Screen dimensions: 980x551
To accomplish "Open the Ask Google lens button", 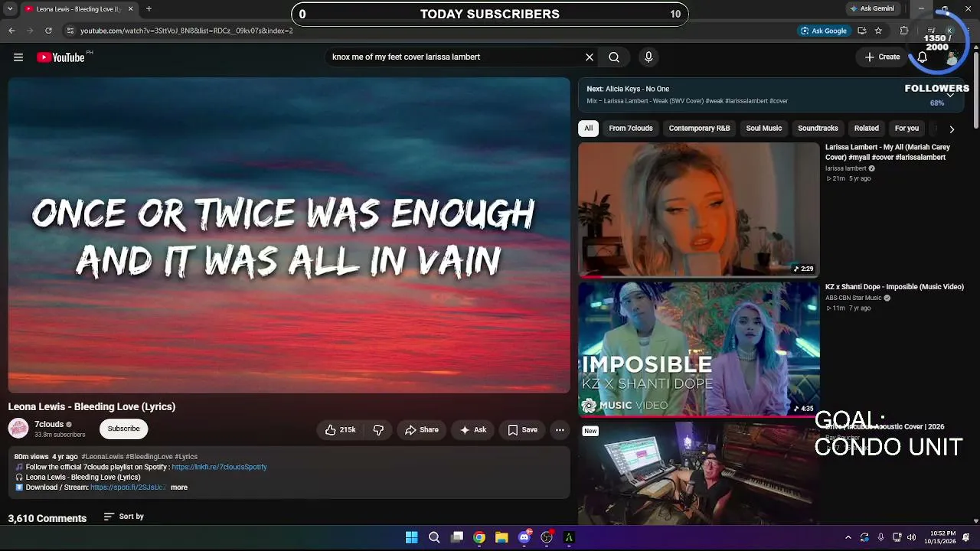I will pos(823,31).
